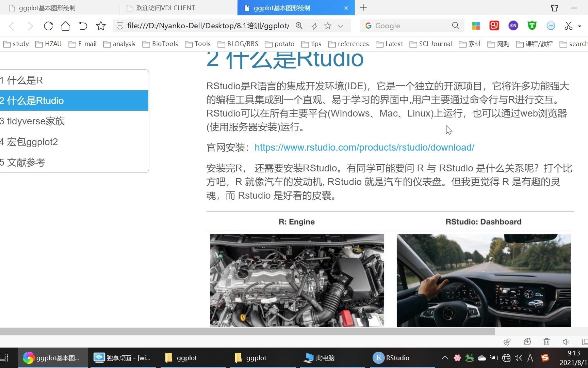Open the red Weibo-style extension icon
Viewport: 588px width, 368px height.
(x=494, y=26)
